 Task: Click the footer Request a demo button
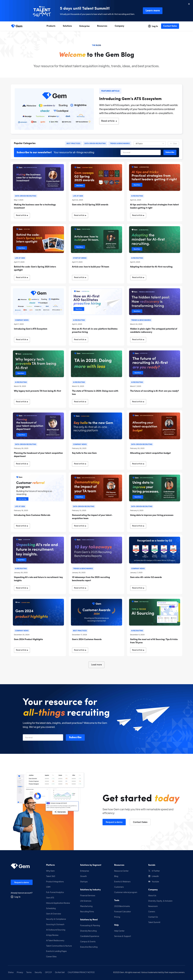[22, 882]
